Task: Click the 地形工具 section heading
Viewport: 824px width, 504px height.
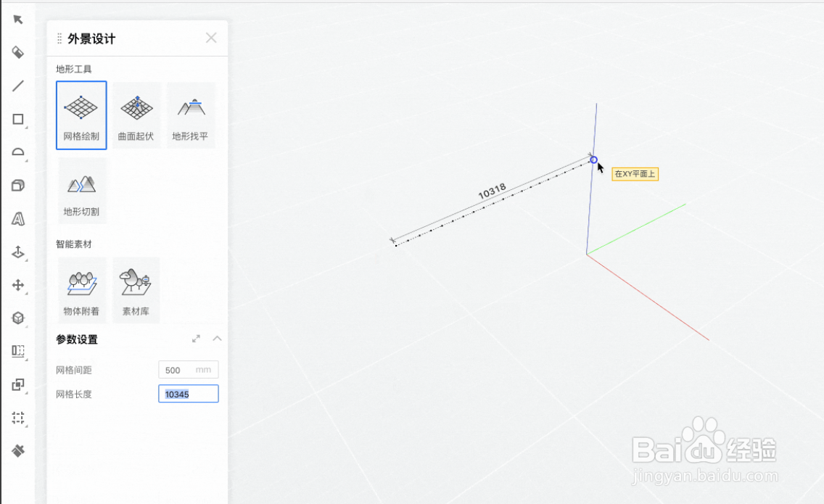Action: [73, 69]
